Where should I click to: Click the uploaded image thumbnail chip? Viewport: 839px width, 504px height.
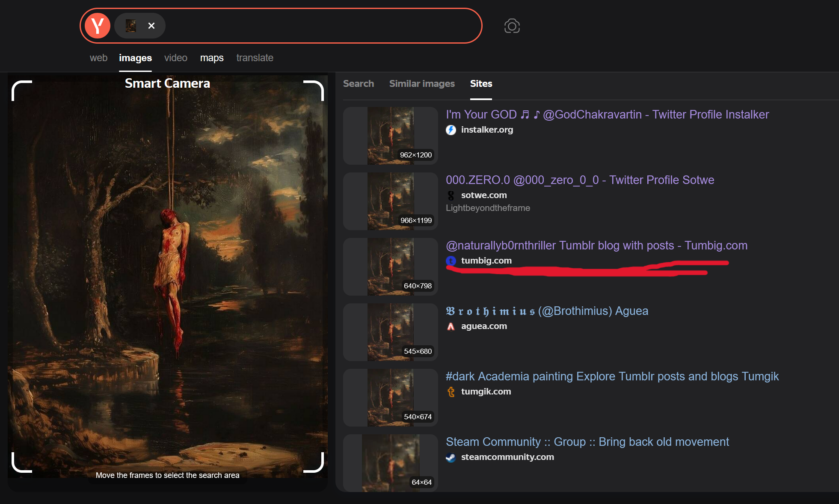131,26
